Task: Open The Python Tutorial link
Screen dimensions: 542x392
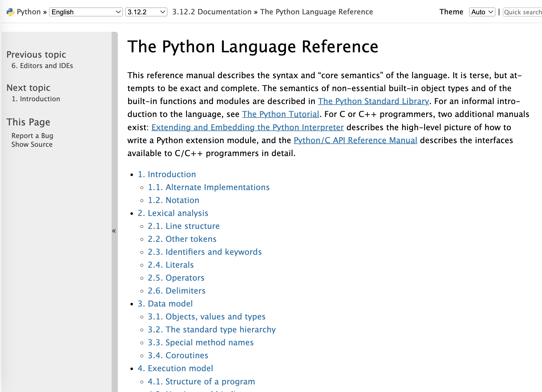Action: pyautogui.click(x=281, y=114)
